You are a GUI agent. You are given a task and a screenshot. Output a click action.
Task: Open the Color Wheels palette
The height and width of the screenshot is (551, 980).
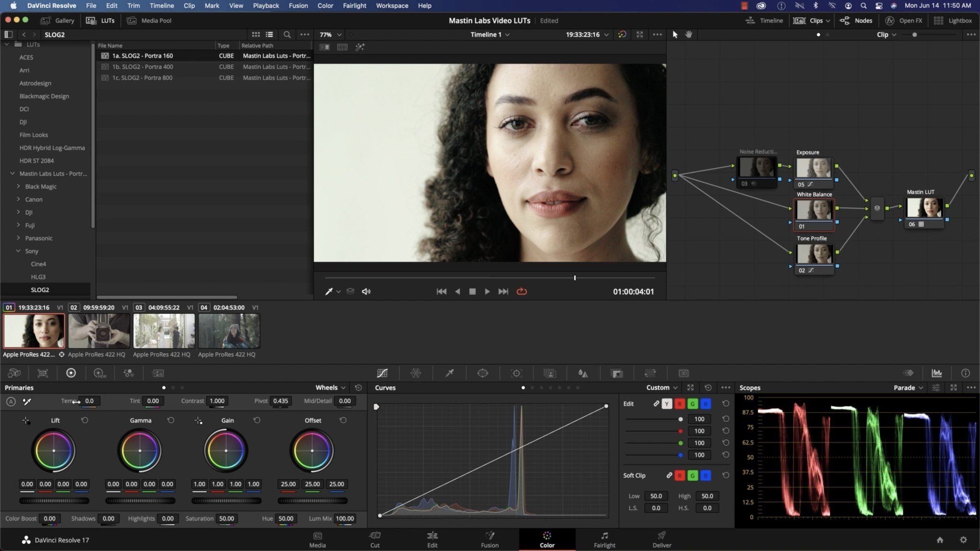click(x=71, y=373)
